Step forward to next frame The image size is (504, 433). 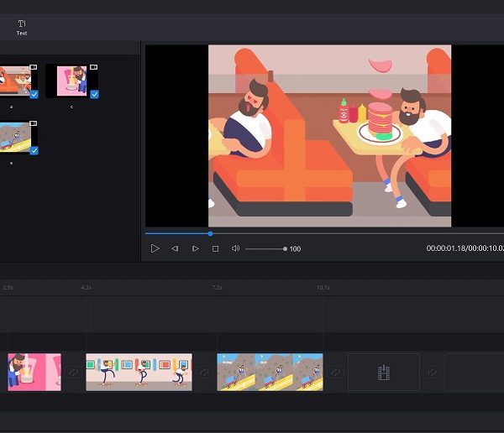tap(195, 248)
